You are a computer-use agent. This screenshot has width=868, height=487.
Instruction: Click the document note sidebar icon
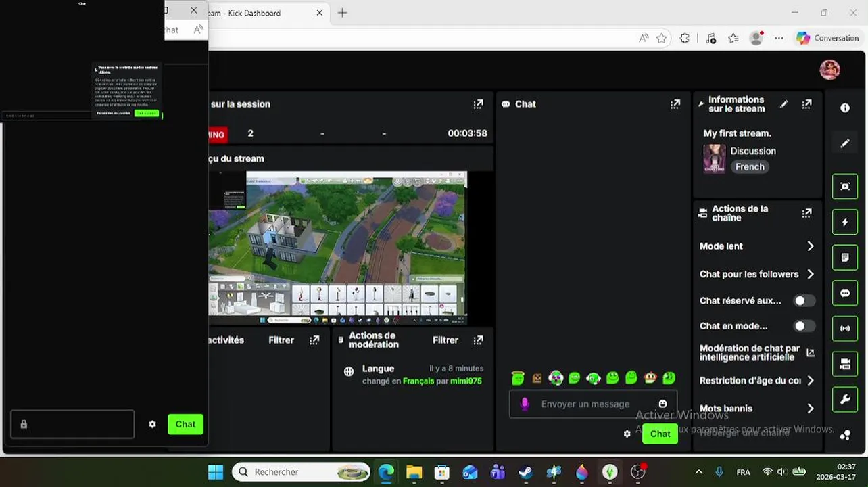tap(845, 258)
